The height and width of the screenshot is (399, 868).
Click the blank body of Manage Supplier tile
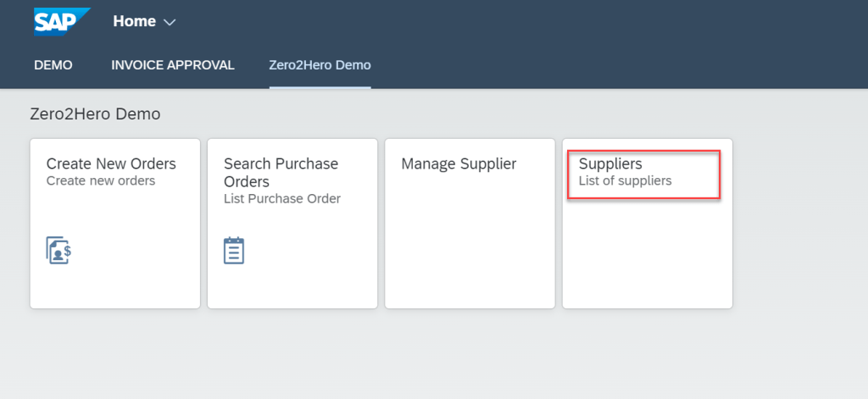pyautogui.click(x=470, y=246)
